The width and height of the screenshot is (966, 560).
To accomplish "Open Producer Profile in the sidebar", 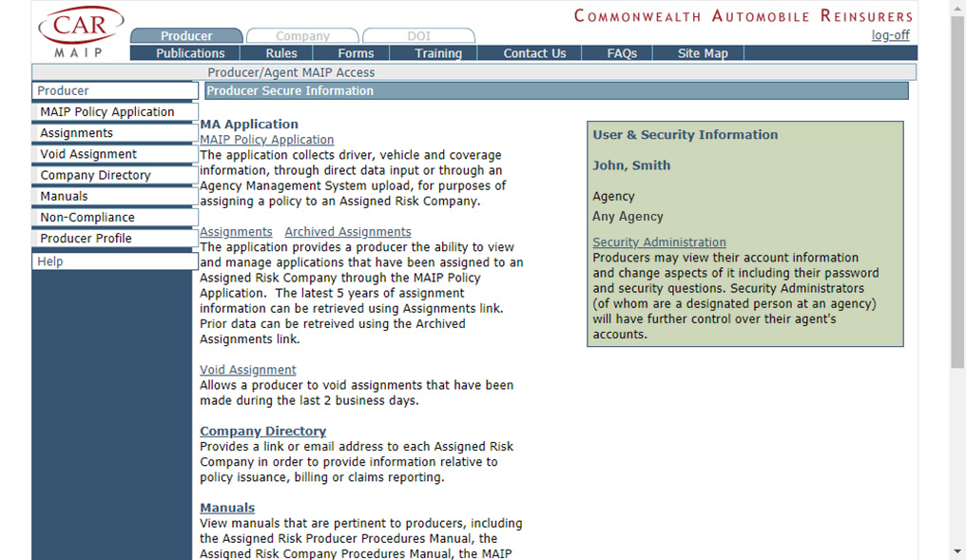I will pos(115,238).
